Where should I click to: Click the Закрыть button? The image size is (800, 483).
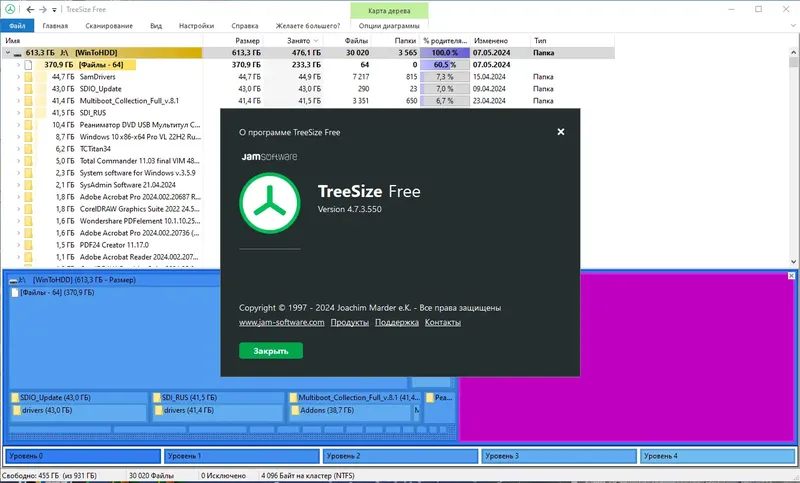point(271,351)
